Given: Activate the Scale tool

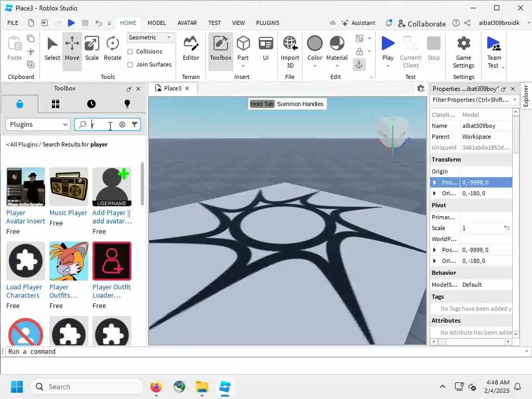Looking at the screenshot, I should (x=91, y=49).
